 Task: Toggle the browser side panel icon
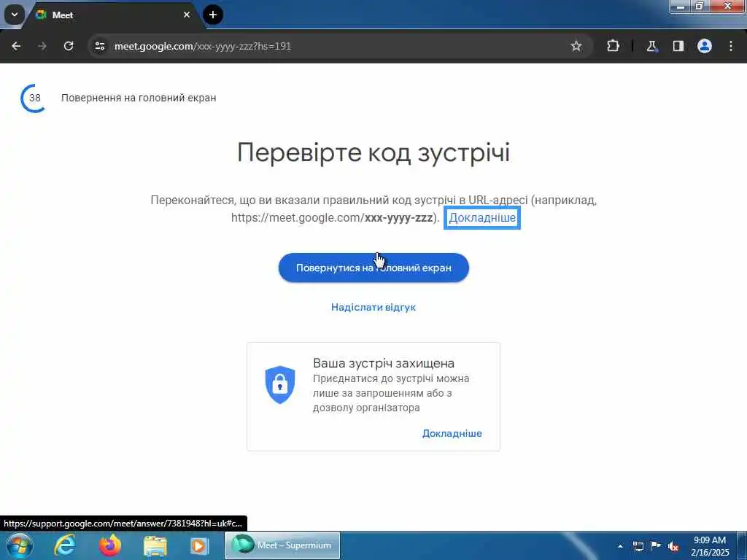678,46
